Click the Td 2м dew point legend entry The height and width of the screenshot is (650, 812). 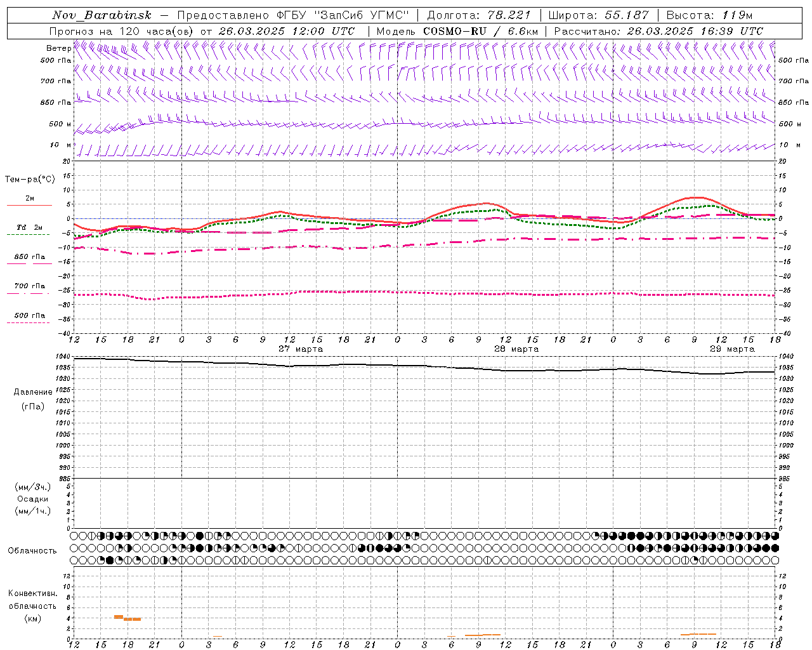point(29,227)
